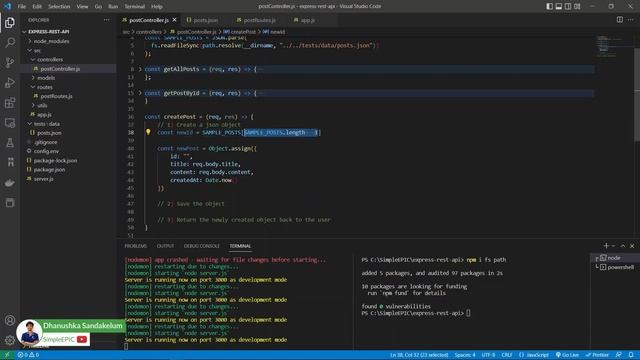Change UTF-8 encoding in status bar
640x360 pixels.
click(488, 355)
